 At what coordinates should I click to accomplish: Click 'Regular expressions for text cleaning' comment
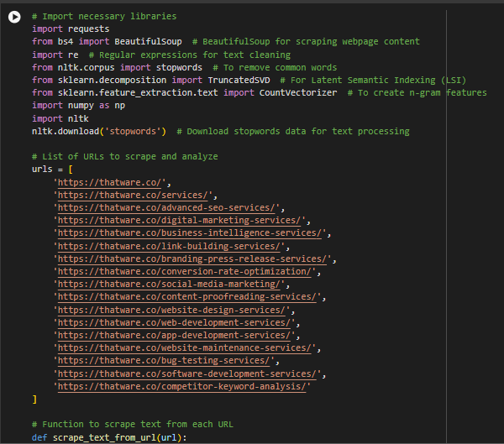coord(190,55)
